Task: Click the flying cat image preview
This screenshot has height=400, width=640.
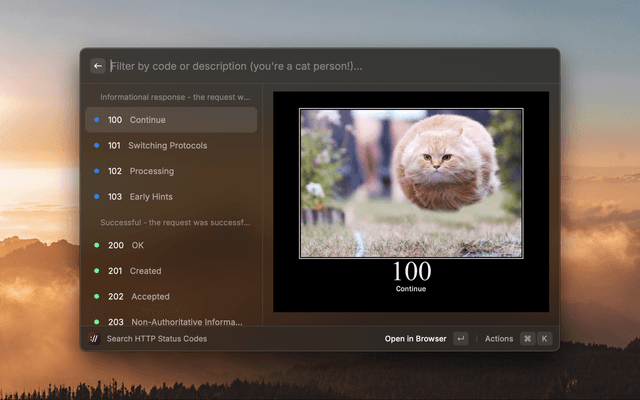Action: pyautogui.click(x=410, y=183)
